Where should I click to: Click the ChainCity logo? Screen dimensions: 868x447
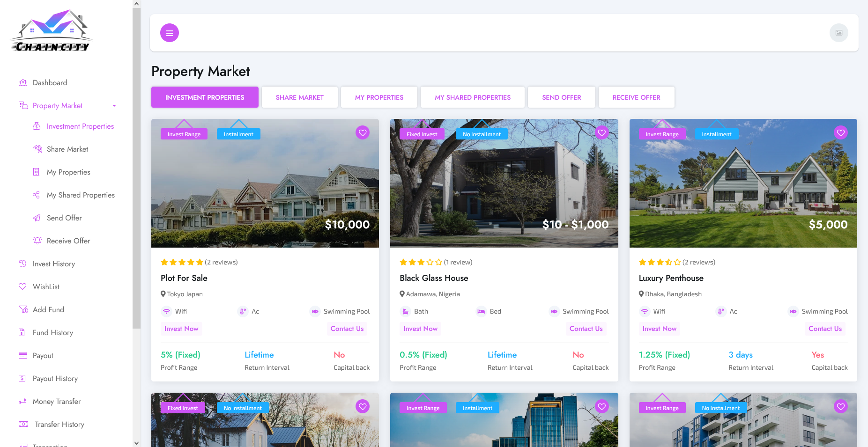[x=52, y=31]
